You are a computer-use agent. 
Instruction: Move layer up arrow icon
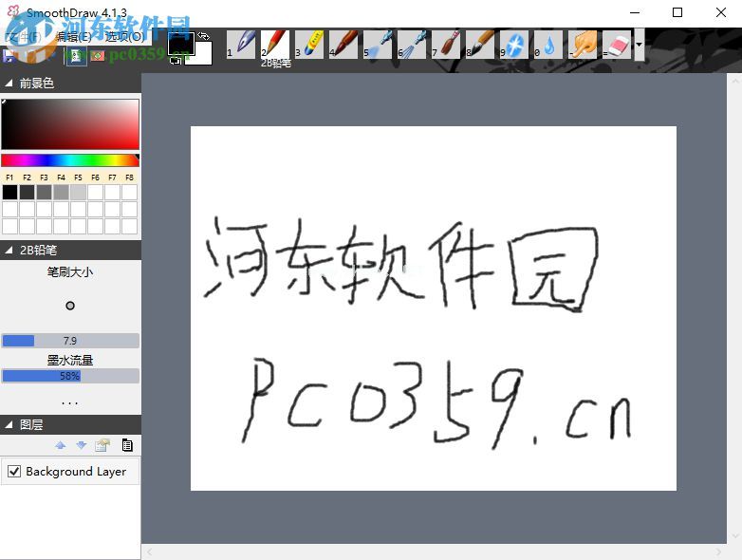point(61,445)
